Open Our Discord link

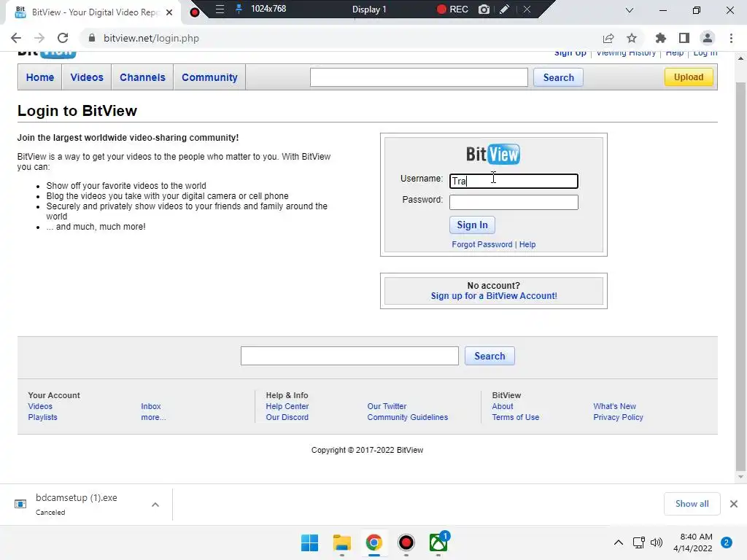coord(287,417)
